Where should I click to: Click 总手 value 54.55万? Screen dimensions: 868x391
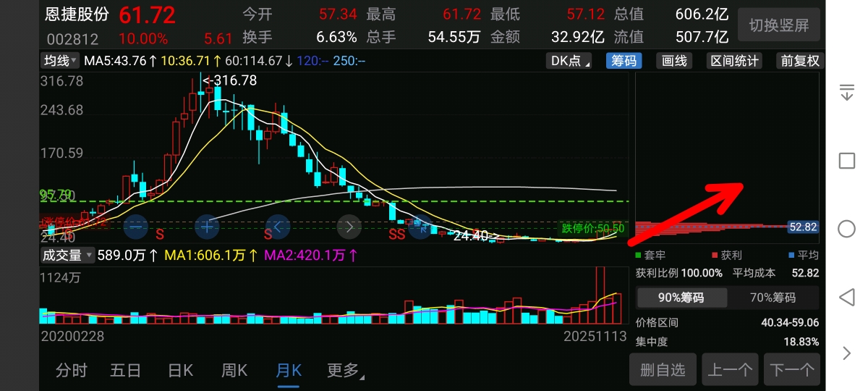click(454, 37)
